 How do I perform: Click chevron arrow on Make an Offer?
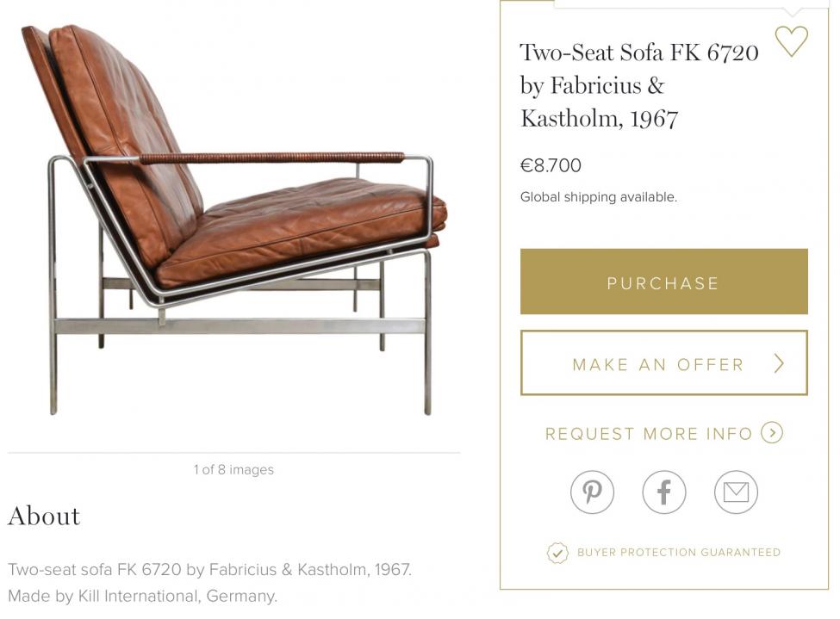pos(779,363)
